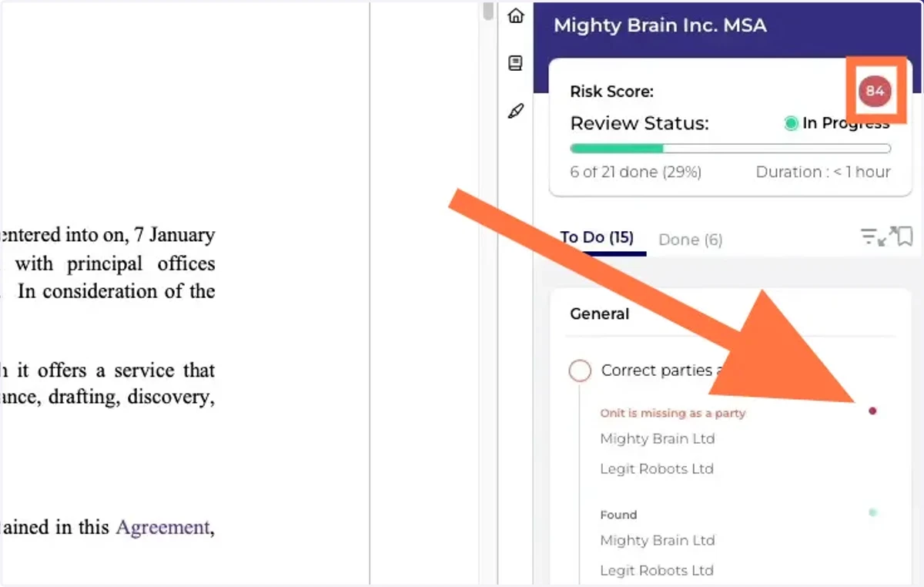
Task: Select Legit Robots Ltd under the missing warning
Action: point(657,468)
